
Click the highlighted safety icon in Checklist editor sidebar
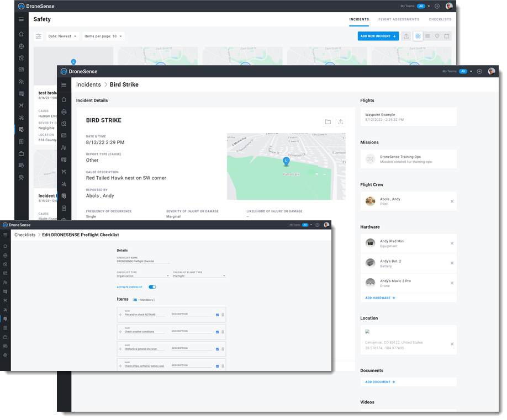(x=5, y=319)
